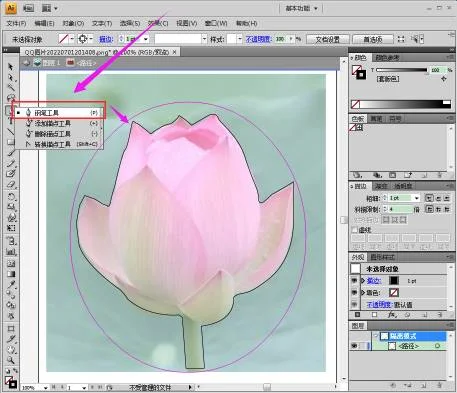Expand the stroke (描边) attribute triangle

363,281
